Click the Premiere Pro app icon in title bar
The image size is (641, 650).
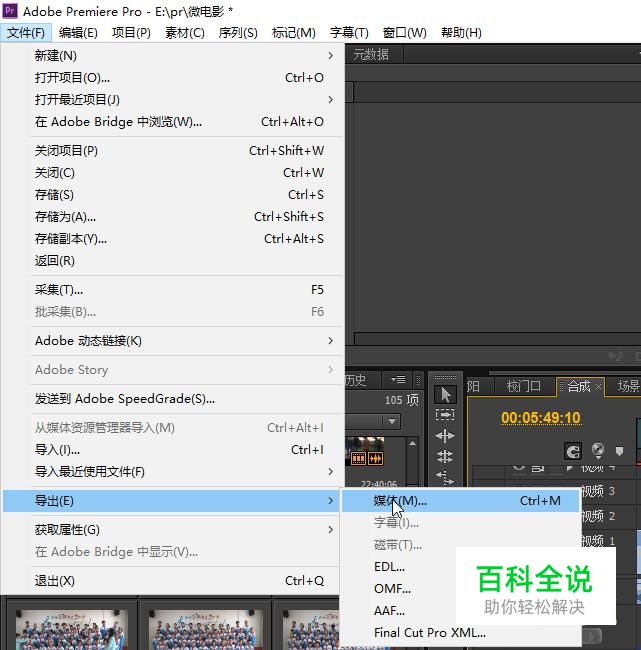coord(10,11)
